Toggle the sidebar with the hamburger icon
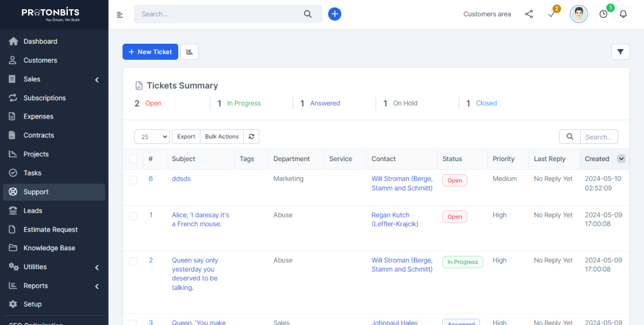This screenshot has width=644, height=325. click(120, 14)
